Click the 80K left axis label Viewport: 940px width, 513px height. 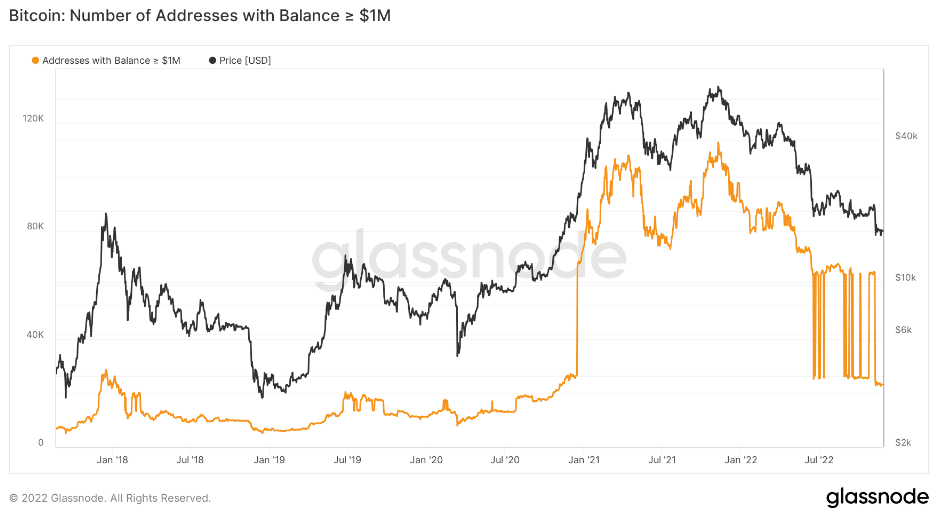(35, 226)
